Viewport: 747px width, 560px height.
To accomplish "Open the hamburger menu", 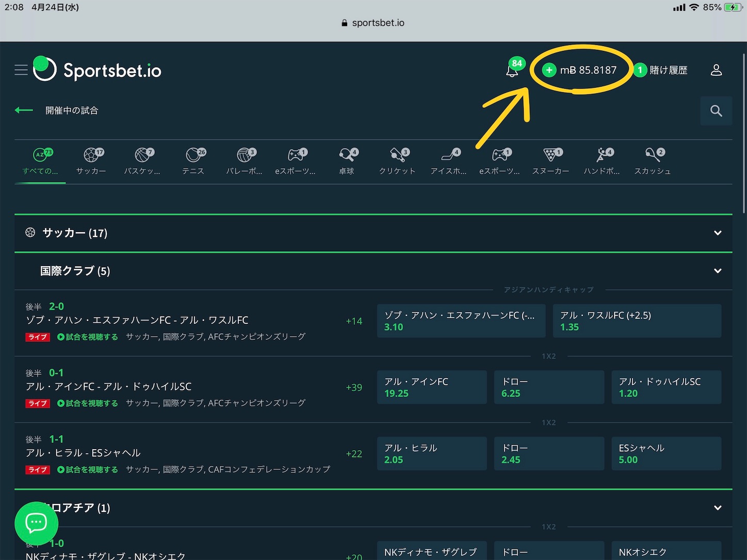I will point(21,70).
